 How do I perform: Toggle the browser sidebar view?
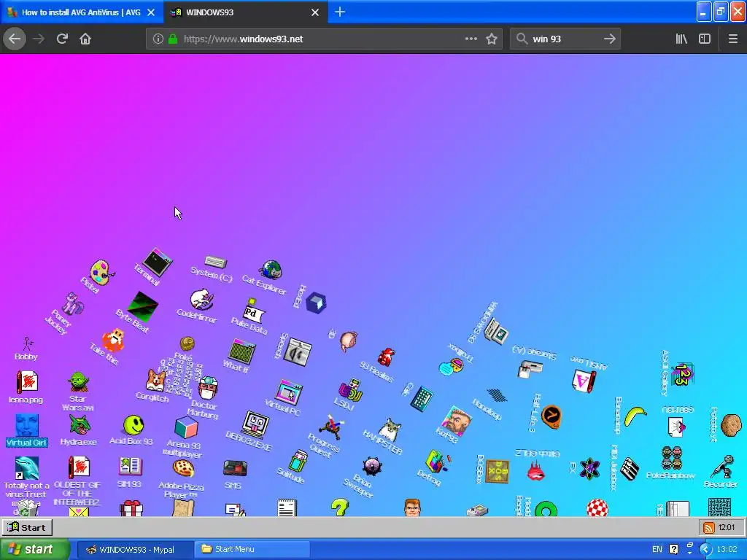click(x=705, y=39)
